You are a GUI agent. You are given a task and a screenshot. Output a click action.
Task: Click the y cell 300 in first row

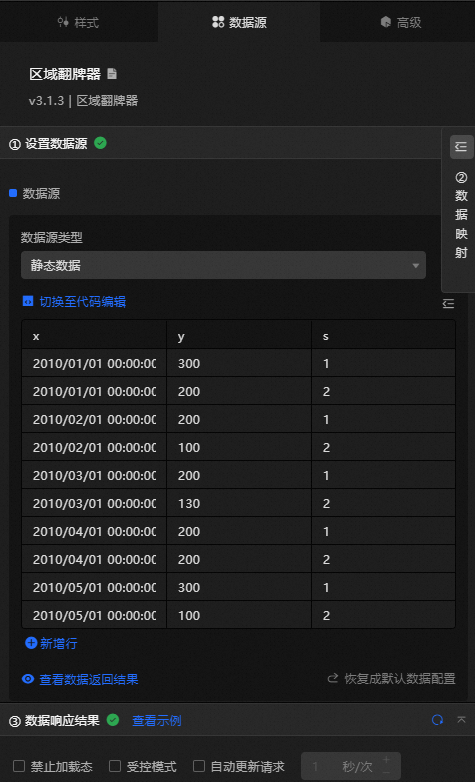pyautogui.click(x=239, y=364)
